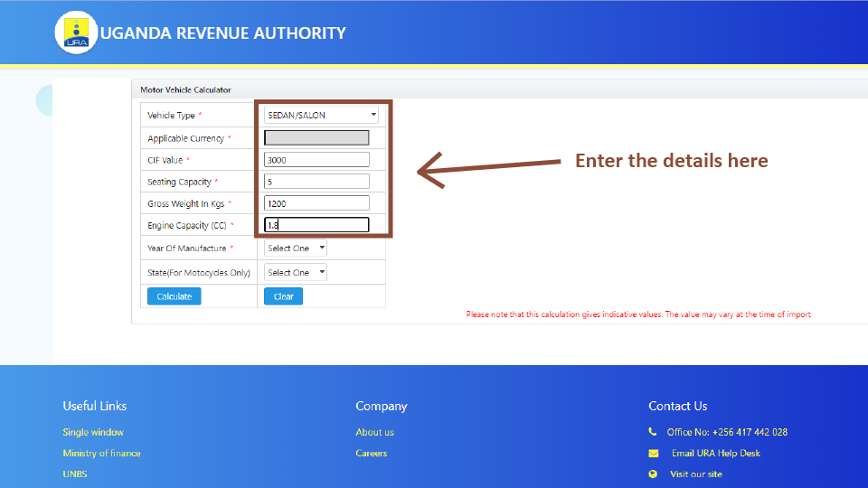Open the Single window link

93,432
